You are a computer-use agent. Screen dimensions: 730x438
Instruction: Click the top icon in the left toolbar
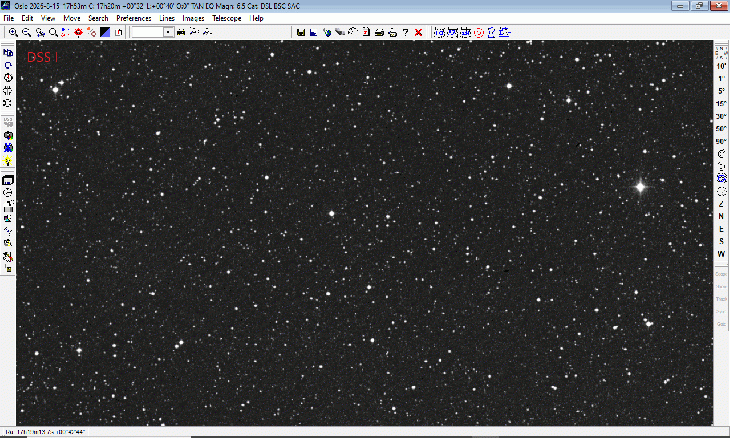(8, 53)
